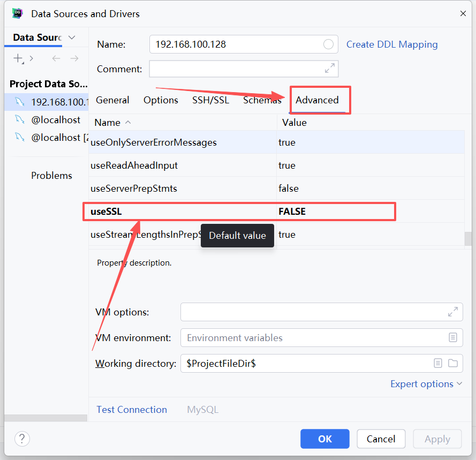Image resolution: width=476 pixels, height=460 pixels.
Task: Open the environment variables editor icon
Action: [452, 337]
